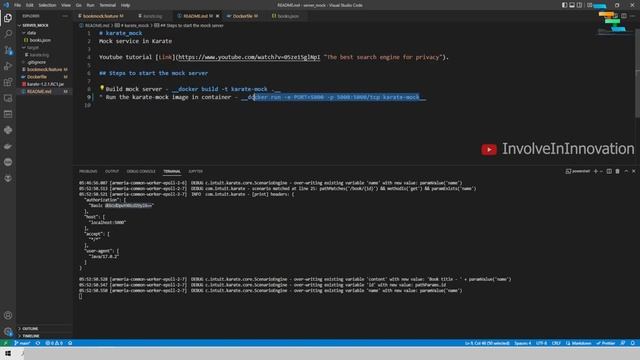
Task: Open the Help menu
Action: point(125,5)
